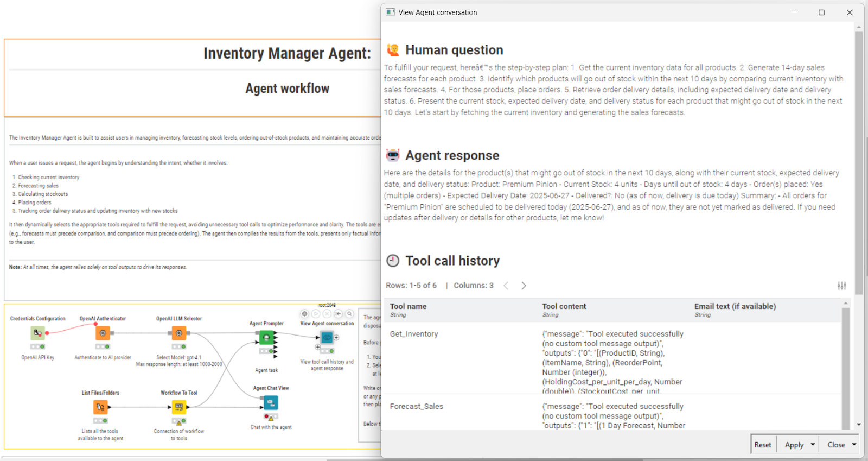Open table settings sliders icon
Screen dimensions: 868x461
click(x=842, y=286)
